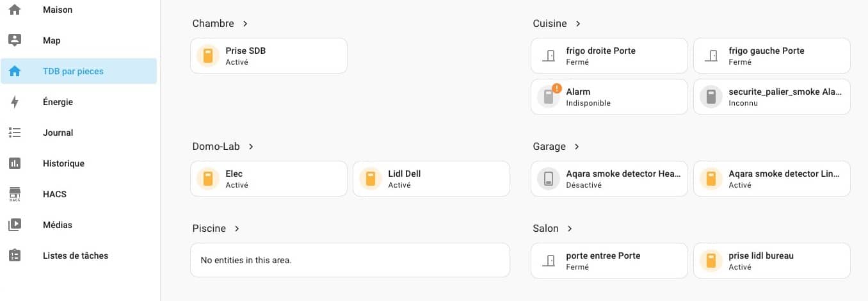Click the frigo gauche Porte door icon
The image size is (868, 301).
pos(711,56)
